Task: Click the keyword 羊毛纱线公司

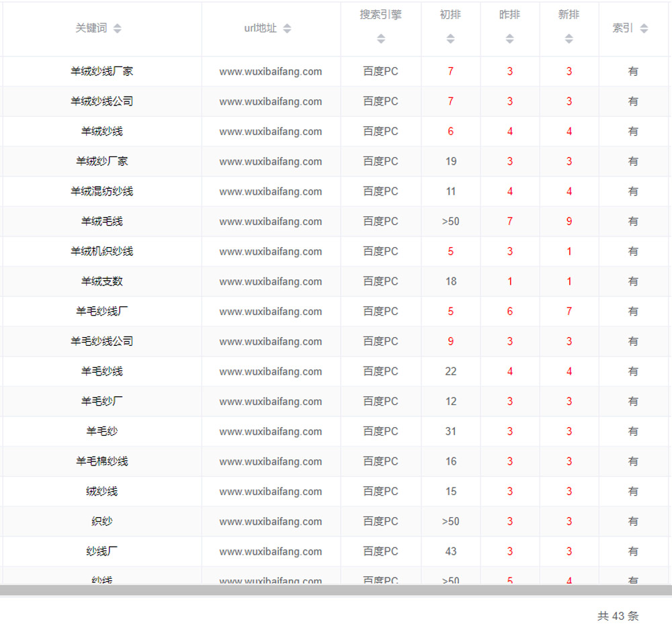Action: tap(102, 341)
